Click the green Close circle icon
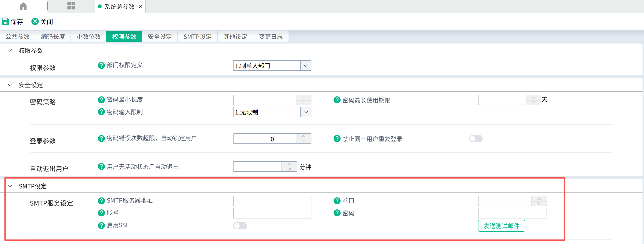This screenshot has height=244, width=644. pyautogui.click(x=35, y=22)
